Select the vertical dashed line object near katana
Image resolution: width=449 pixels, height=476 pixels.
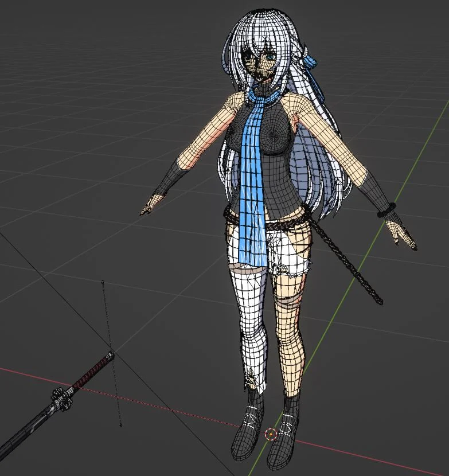(112, 354)
